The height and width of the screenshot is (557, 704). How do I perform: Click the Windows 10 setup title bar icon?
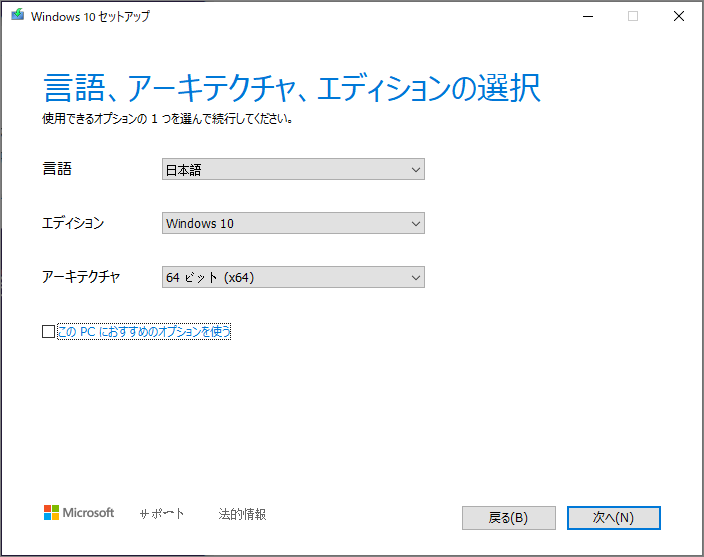click(18, 15)
